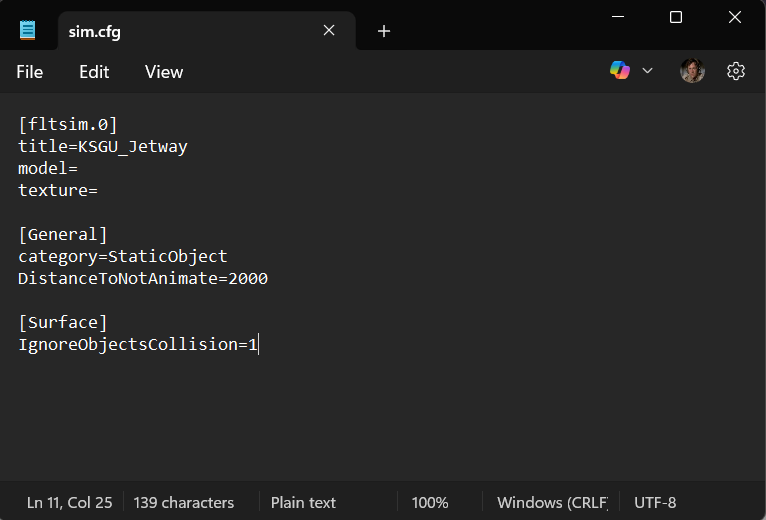Screen dimensions: 766x520
Task: Open the File menu
Action: [30, 72]
